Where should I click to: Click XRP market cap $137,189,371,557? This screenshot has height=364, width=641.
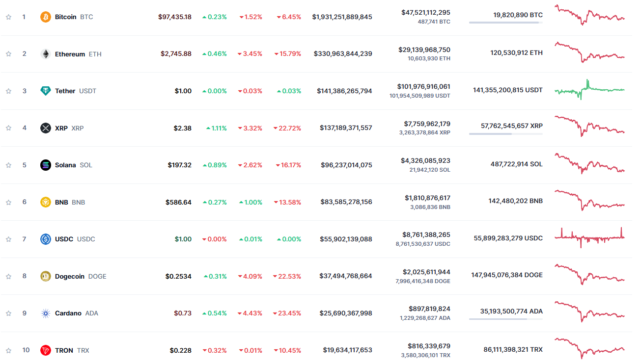pyautogui.click(x=346, y=128)
